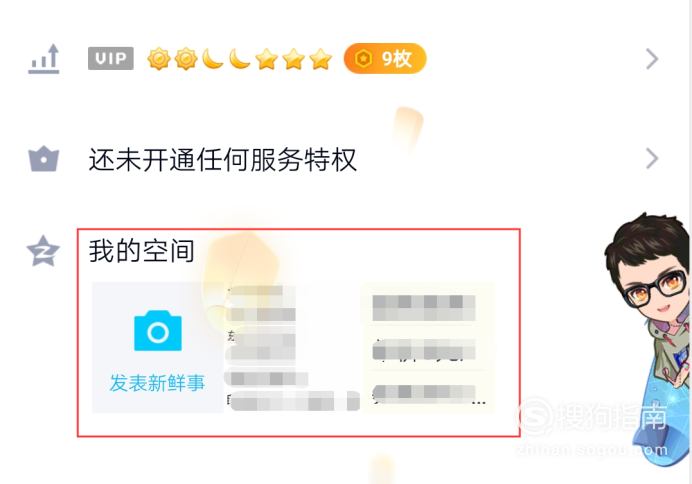This screenshot has width=692, height=484.
Task: Click the first gold star level icon
Action: click(267, 59)
